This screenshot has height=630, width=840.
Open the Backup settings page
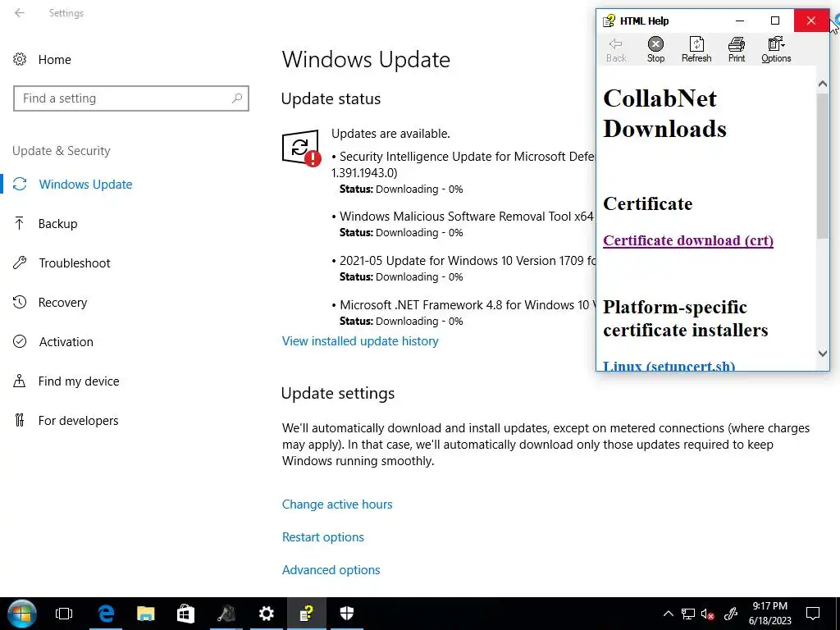tap(58, 223)
